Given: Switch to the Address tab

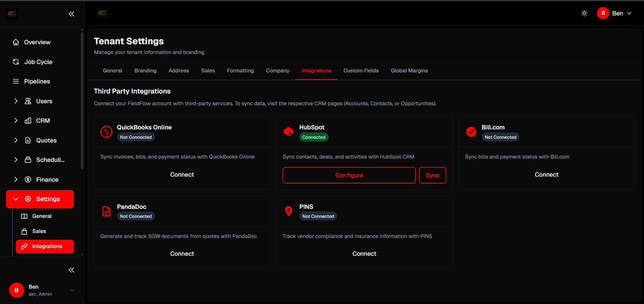Looking at the screenshot, I should (x=179, y=71).
